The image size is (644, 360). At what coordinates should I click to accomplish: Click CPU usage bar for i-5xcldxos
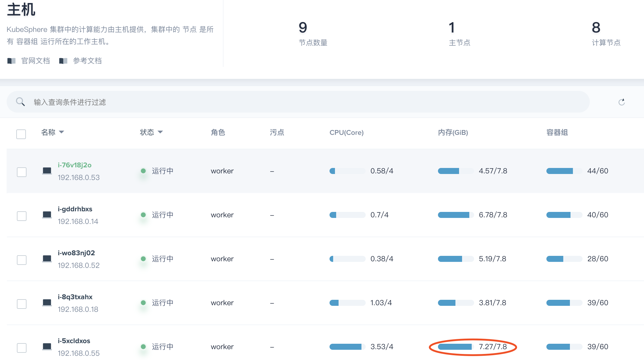tap(347, 347)
